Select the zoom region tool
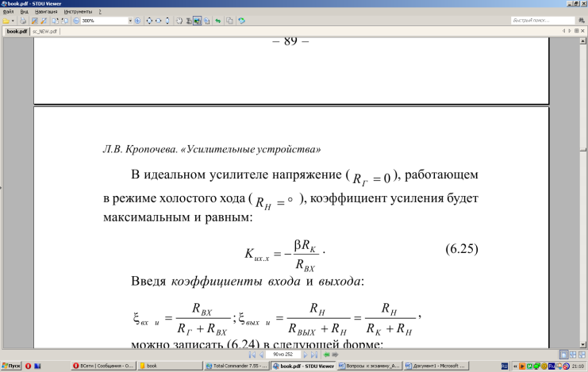588x372 pixels. click(206, 21)
